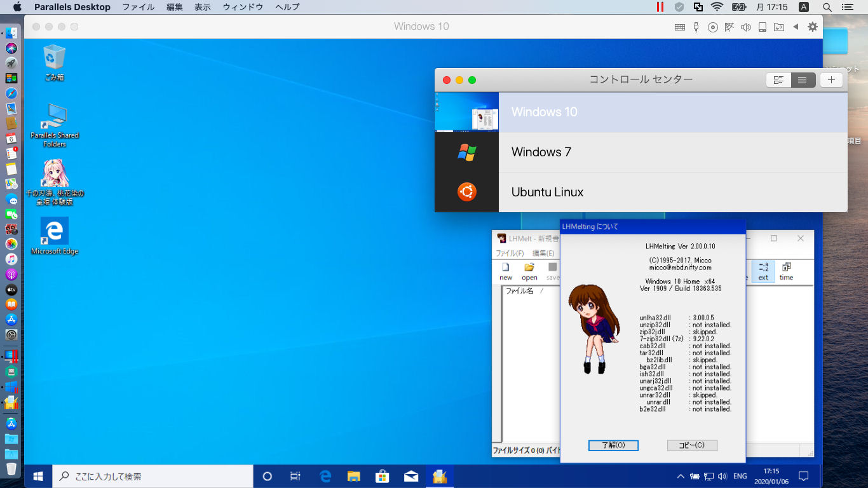This screenshot has height=488, width=868.
Task: Open the USB devices icon in Parallels title bar
Action: click(696, 27)
